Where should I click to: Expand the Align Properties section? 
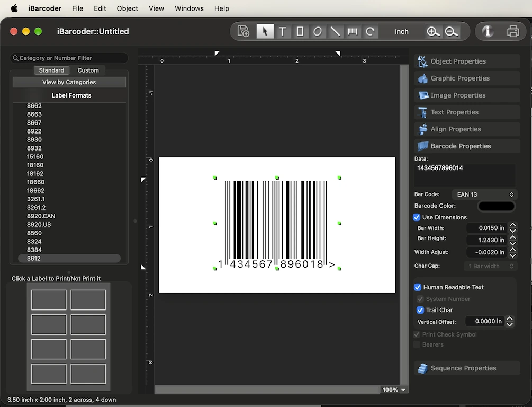point(467,129)
